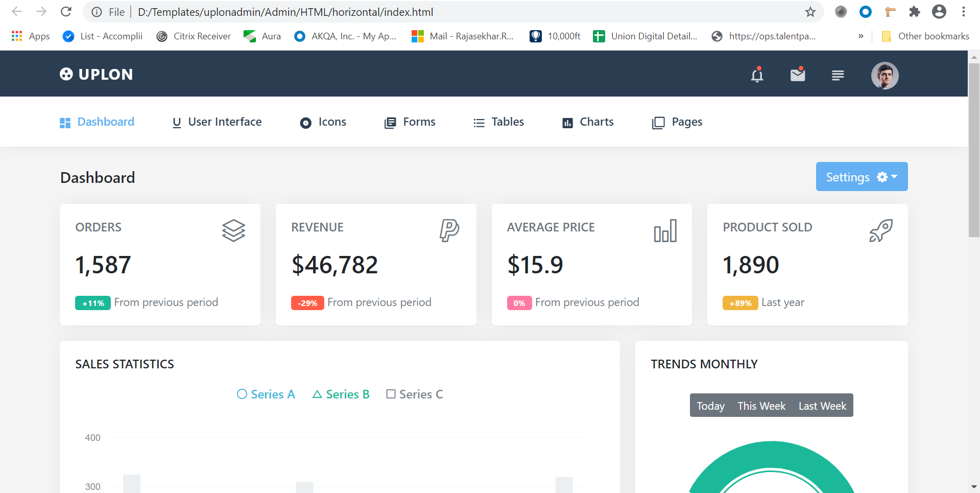The height and width of the screenshot is (493, 980).
Task: Bookmark this page with the star icon
Action: 810,12
